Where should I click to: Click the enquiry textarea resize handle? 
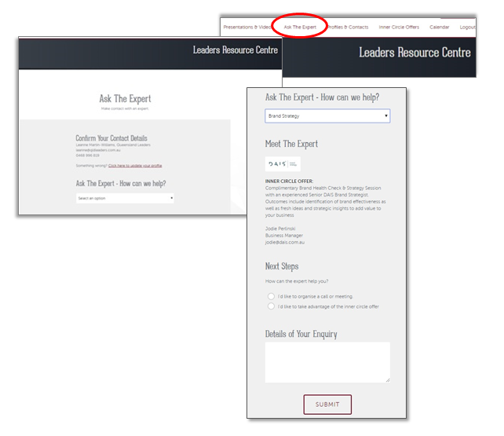pyautogui.click(x=387, y=380)
